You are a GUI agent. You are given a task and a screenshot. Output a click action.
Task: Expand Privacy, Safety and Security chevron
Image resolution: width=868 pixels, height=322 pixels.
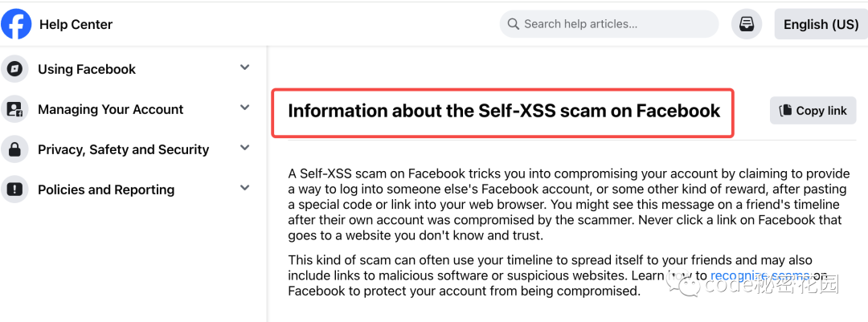[x=244, y=148]
